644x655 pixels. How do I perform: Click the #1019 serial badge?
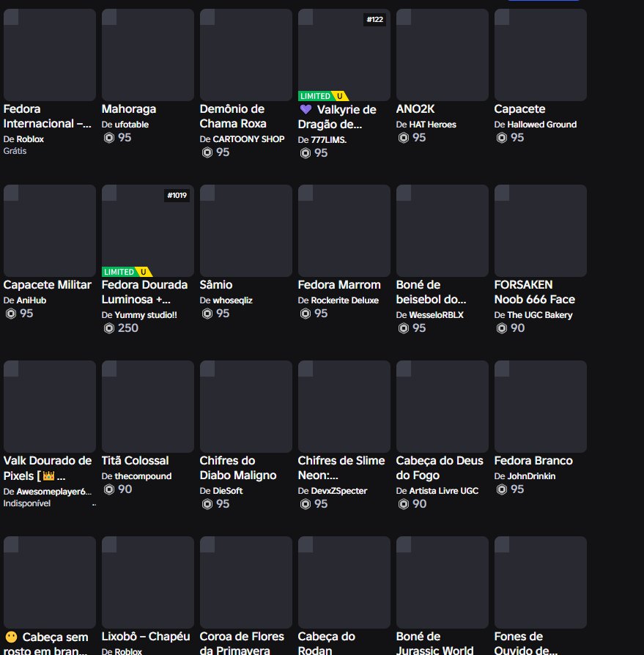coord(177,196)
